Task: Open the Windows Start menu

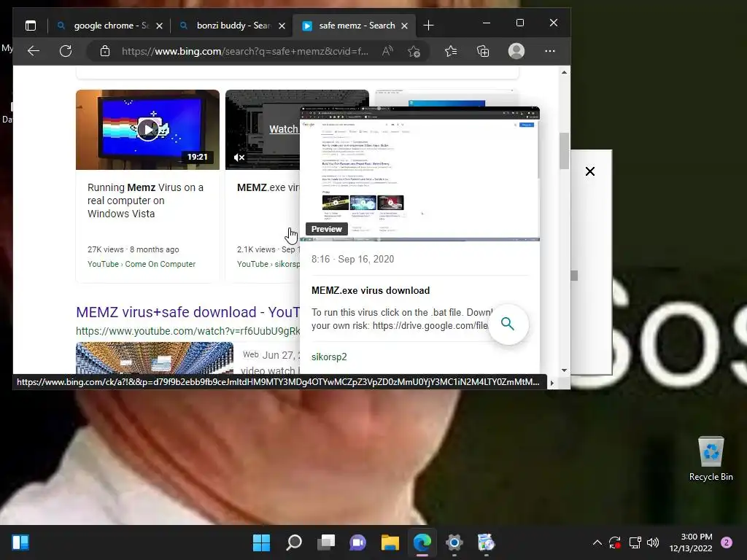Action: click(261, 542)
